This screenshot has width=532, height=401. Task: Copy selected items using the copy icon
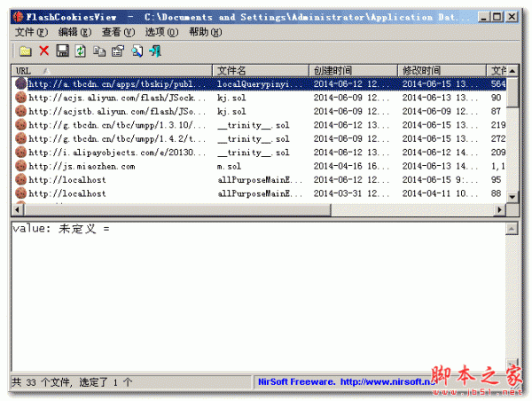tap(99, 51)
